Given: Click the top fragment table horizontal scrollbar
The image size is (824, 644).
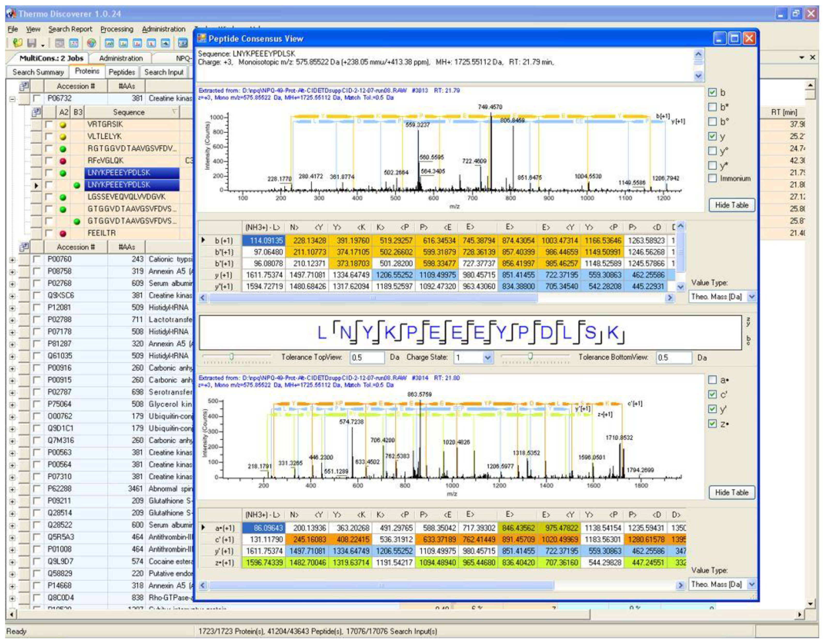Looking at the screenshot, I should (x=373, y=298).
